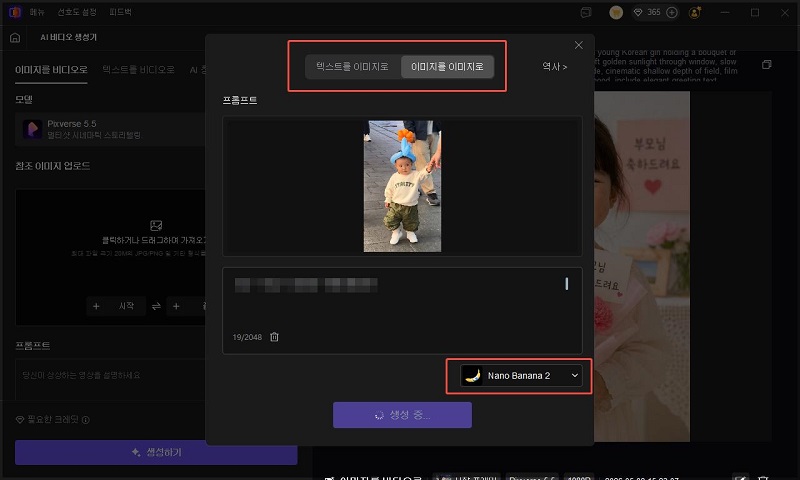Screen dimensions: 800x480
Task: Switch to 텍스트를 비디오로 tab
Action: pos(138,69)
